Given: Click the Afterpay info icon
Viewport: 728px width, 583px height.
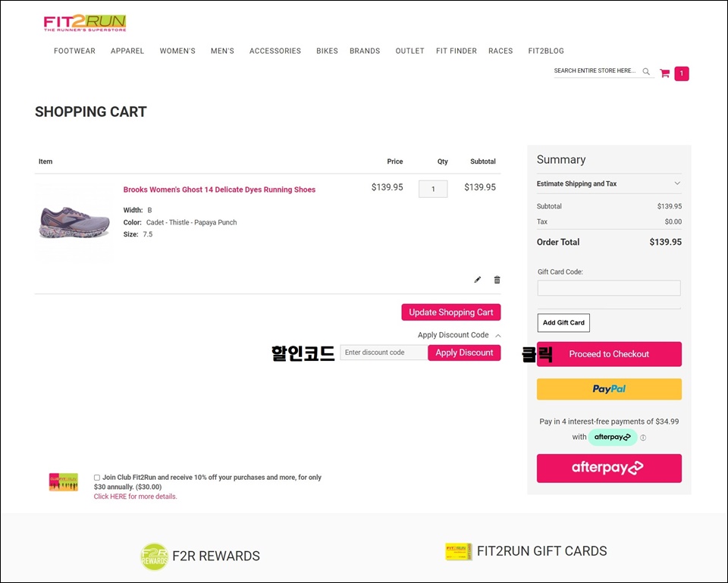Looking at the screenshot, I should pos(643,437).
